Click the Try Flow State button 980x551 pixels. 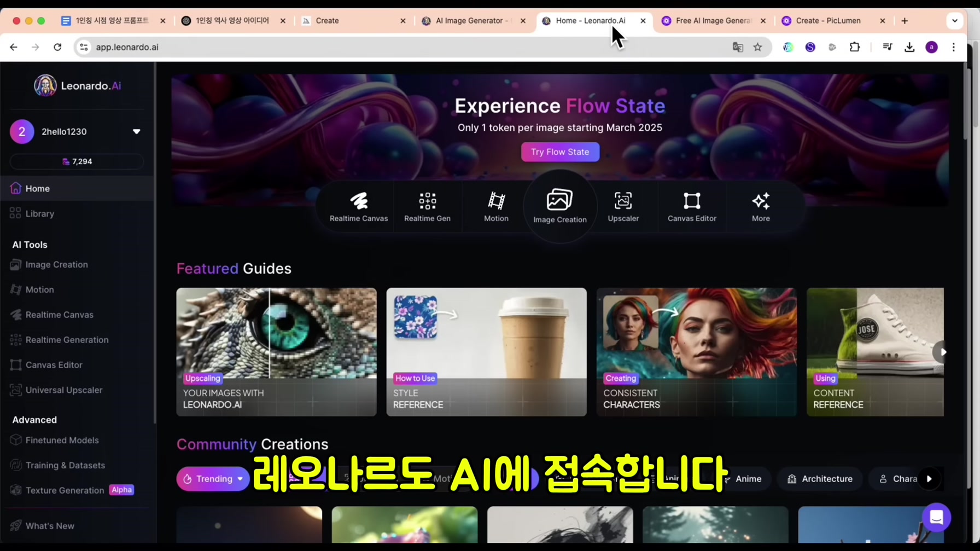[560, 152]
